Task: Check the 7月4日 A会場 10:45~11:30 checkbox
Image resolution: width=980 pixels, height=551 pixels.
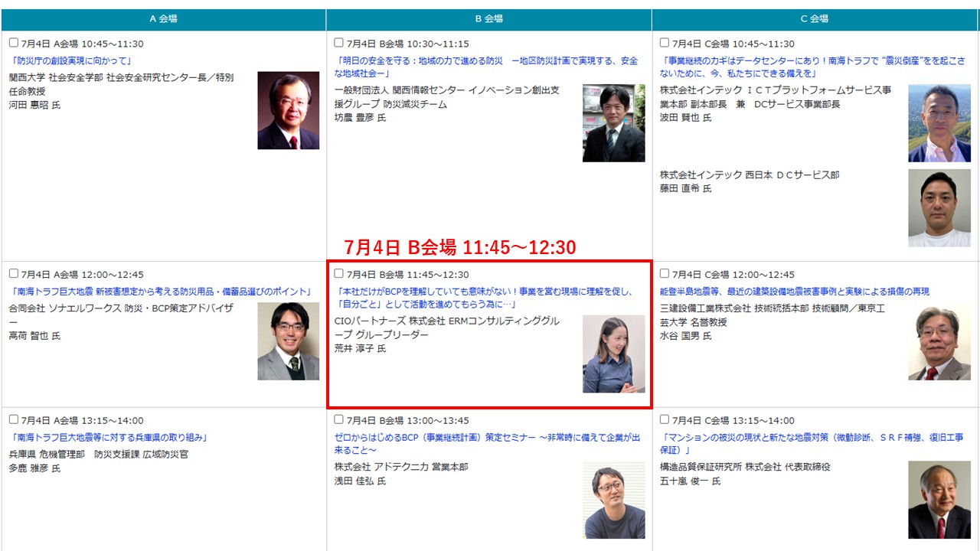Action: coord(14,43)
